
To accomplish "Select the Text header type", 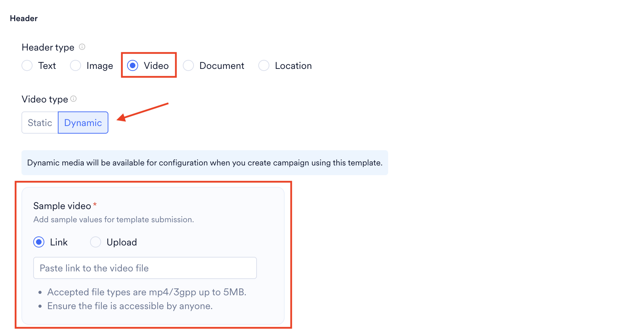I will coord(27,65).
